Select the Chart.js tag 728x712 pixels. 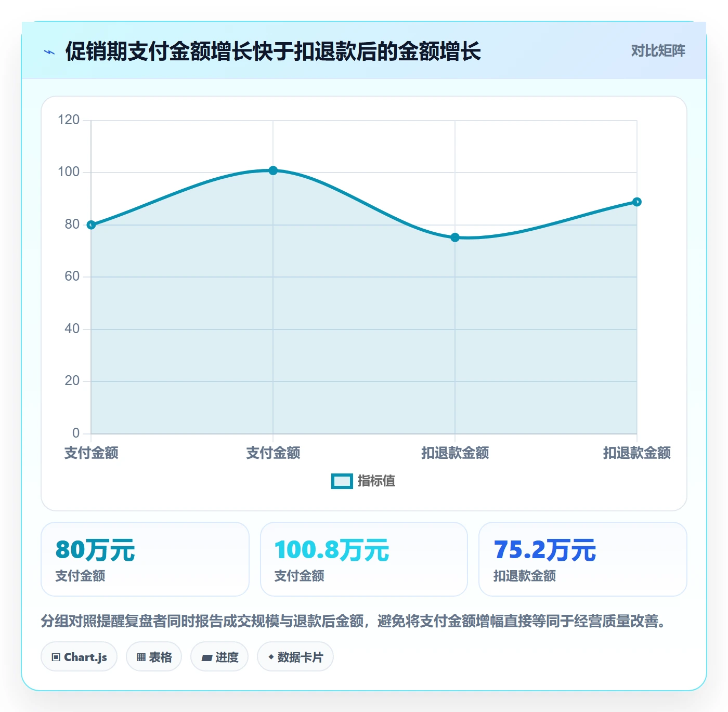[x=79, y=657]
